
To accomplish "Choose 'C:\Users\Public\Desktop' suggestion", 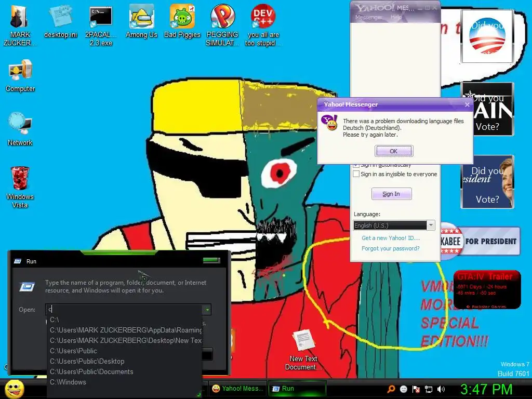I will [x=125, y=362].
